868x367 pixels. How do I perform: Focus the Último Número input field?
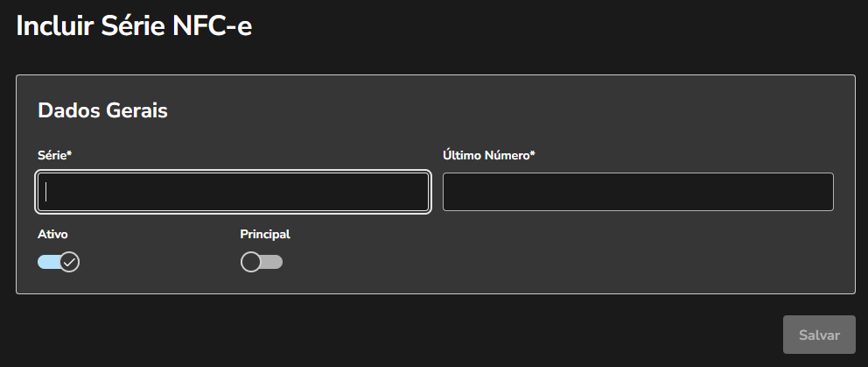637,192
